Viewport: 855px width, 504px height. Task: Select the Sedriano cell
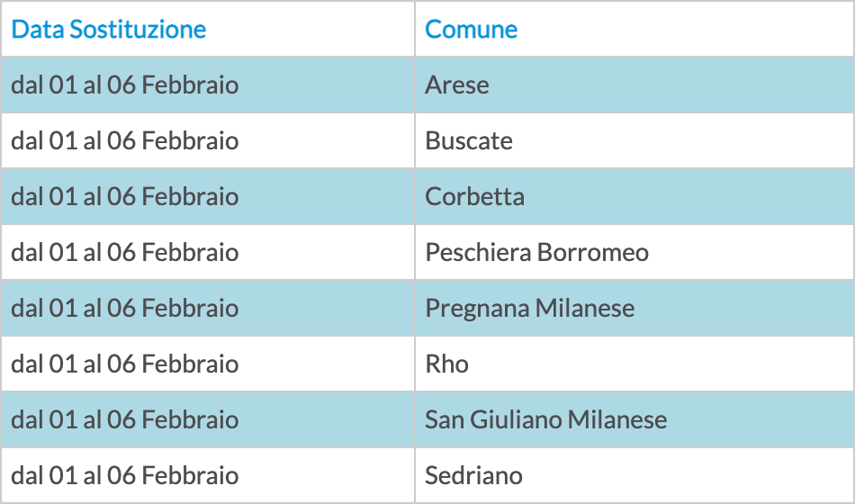tap(634, 475)
